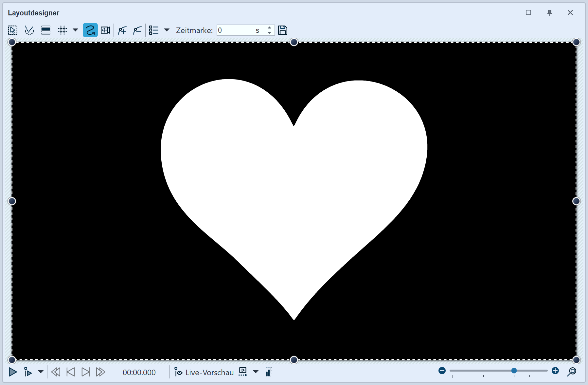
Task: Activate the selection frame tool
Action: 13,30
